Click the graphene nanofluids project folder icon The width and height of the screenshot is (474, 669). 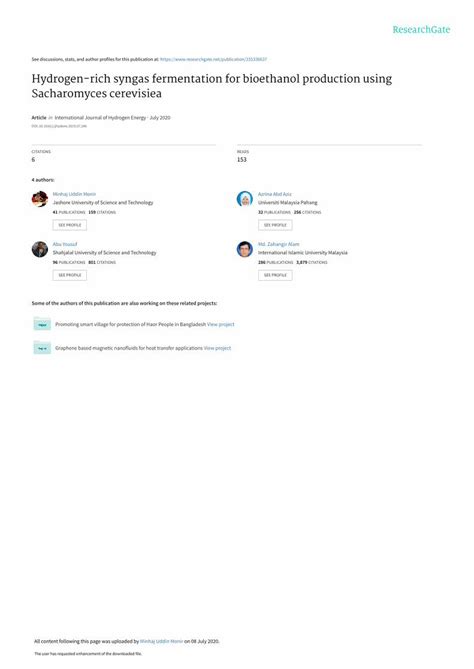tap(42, 348)
